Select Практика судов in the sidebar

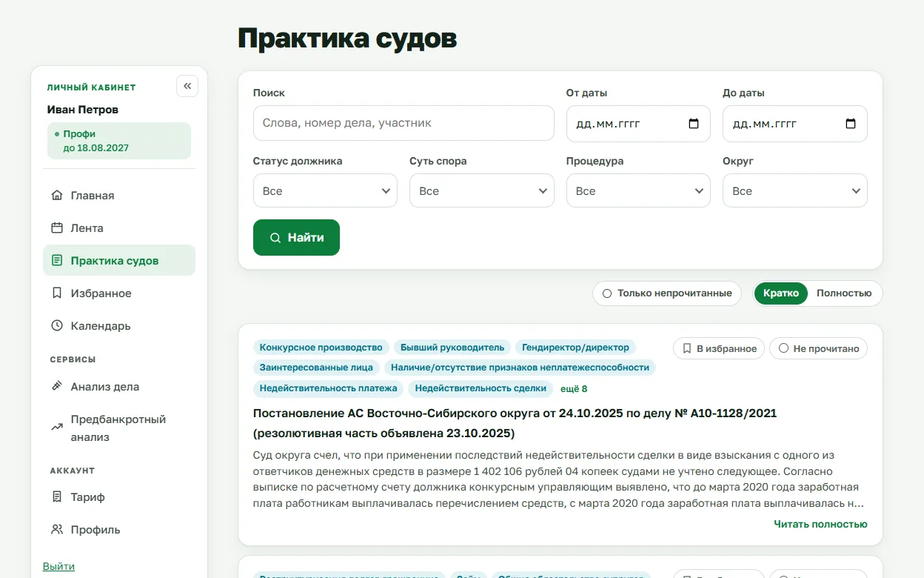tap(119, 261)
